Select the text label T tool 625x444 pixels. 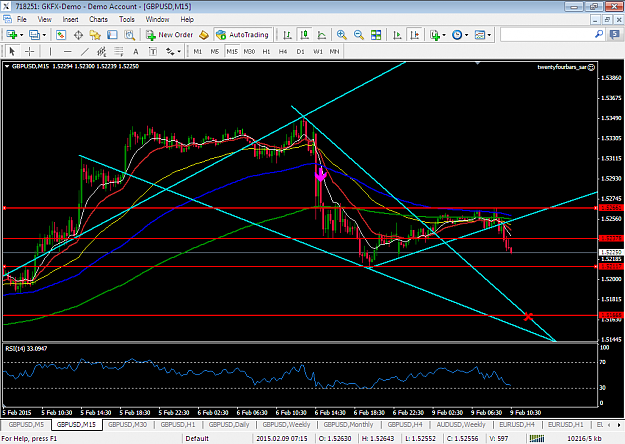pos(153,51)
